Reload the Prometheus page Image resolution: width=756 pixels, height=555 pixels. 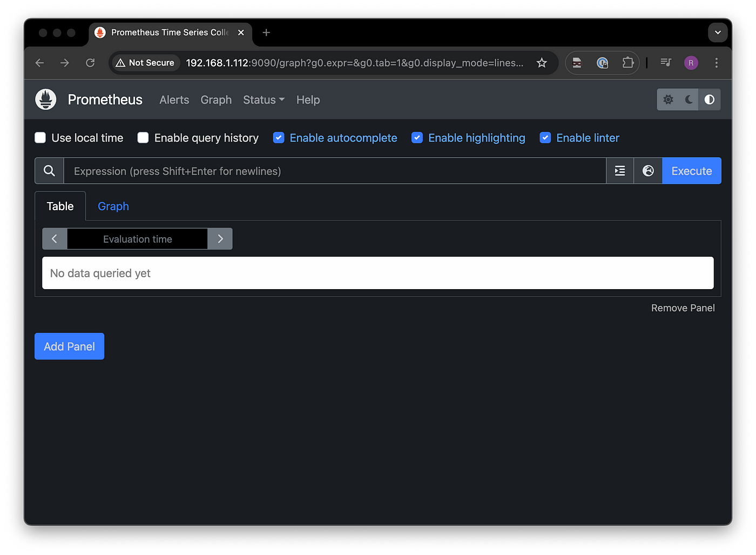click(90, 63)
